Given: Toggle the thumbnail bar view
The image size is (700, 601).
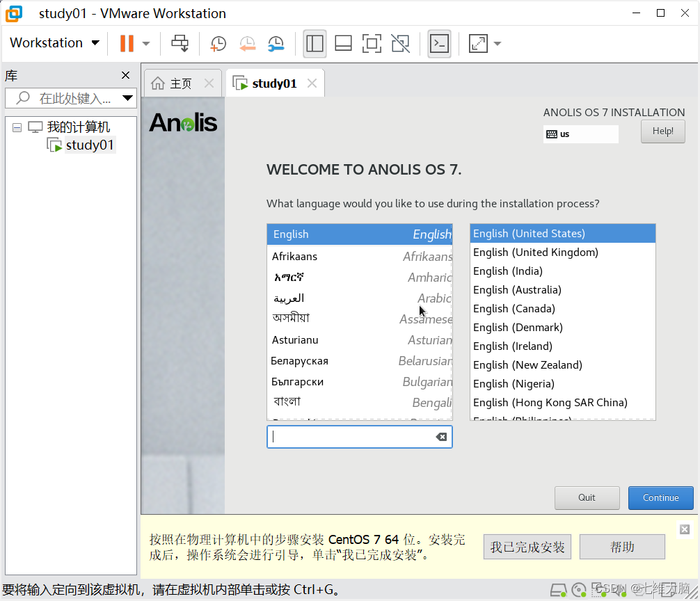Looking at the screenshot, I should 343,44.
